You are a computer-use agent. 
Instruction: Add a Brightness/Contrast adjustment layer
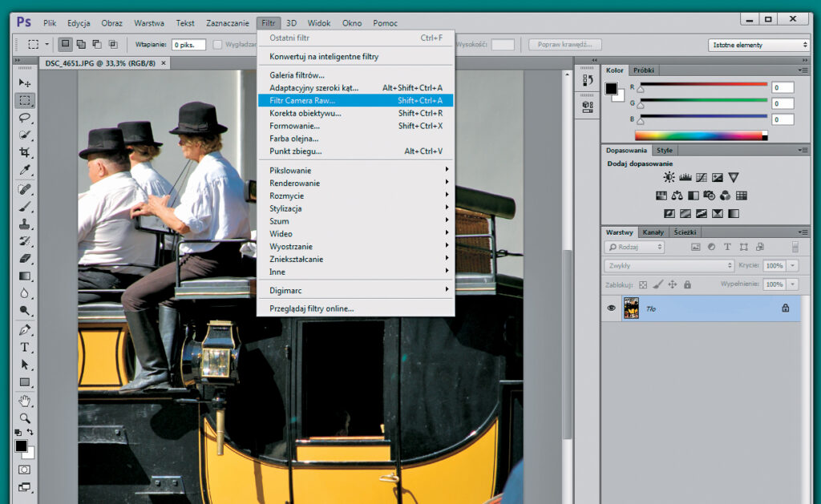(x=669, y=177)
